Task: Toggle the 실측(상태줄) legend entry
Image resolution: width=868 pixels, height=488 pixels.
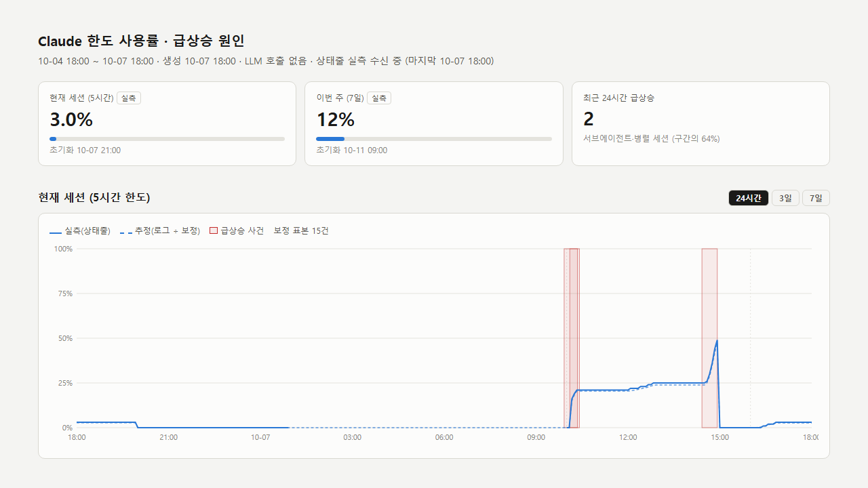Action: 80,231
